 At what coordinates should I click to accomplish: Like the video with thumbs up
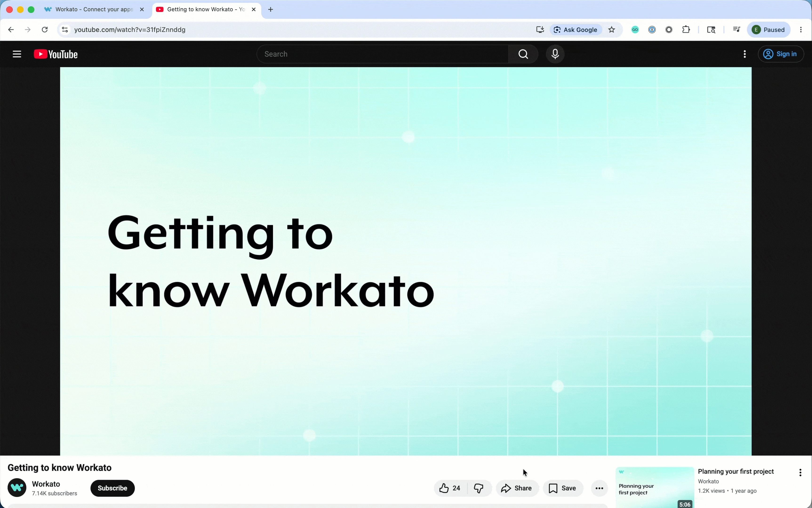coord(450,488)
